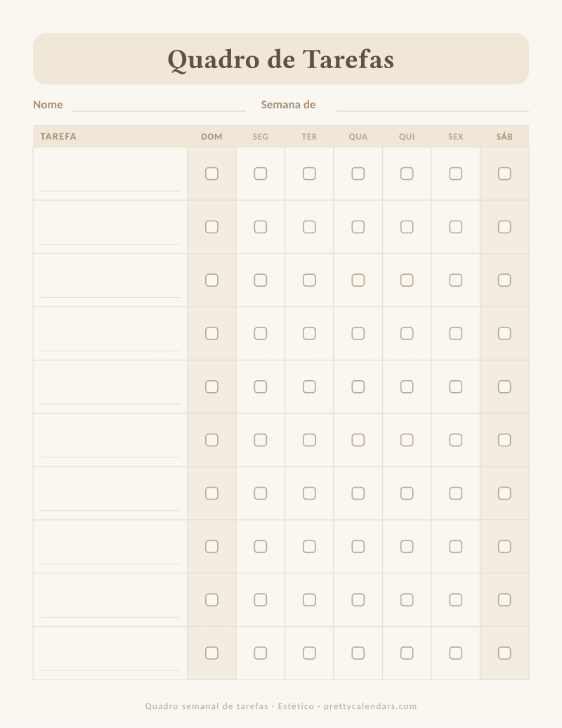
Task: Check the SÁB box in the last row
Action: [504, 654]
